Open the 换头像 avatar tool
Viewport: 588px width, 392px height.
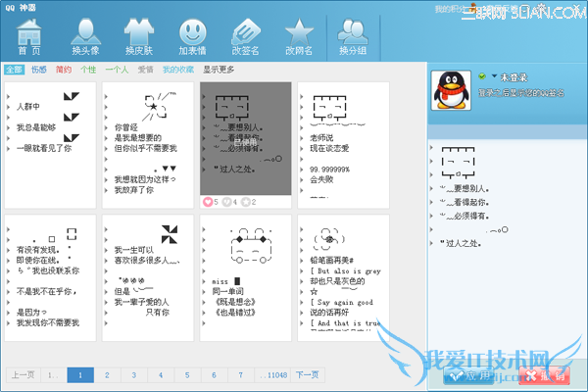coord(86,37)
